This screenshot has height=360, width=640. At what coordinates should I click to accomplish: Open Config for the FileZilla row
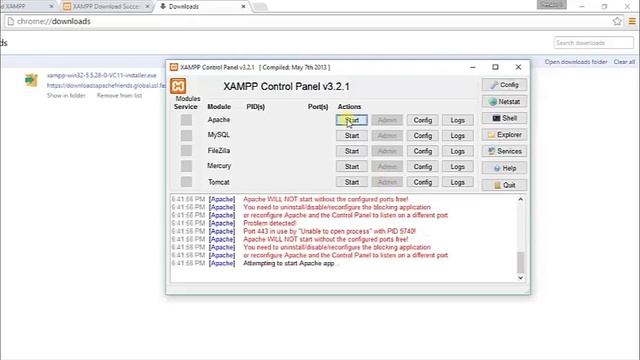click(x=422, y=151)
